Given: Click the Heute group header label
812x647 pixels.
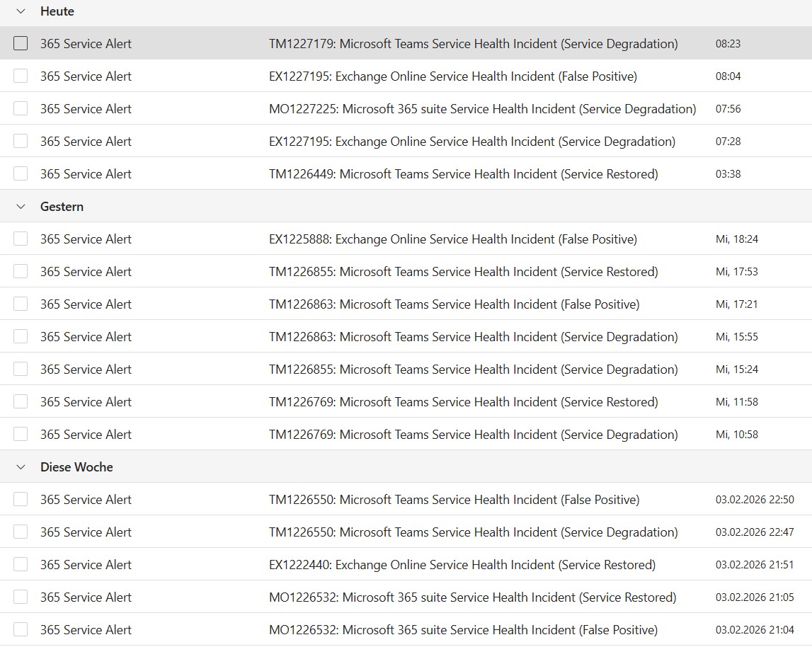Looking at the screenshot, I should [x=57, y=11].
